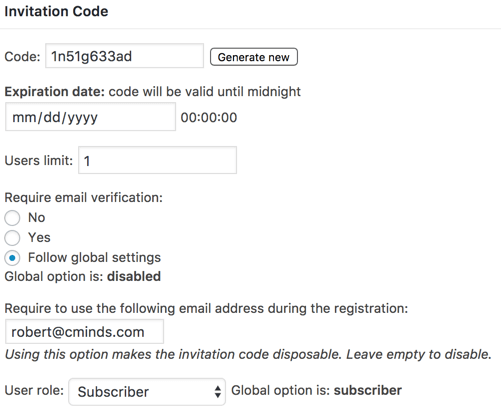501x420 pixels.
Task: Click the up-down arrows on the User role select
Action: (x=218, y=392)
